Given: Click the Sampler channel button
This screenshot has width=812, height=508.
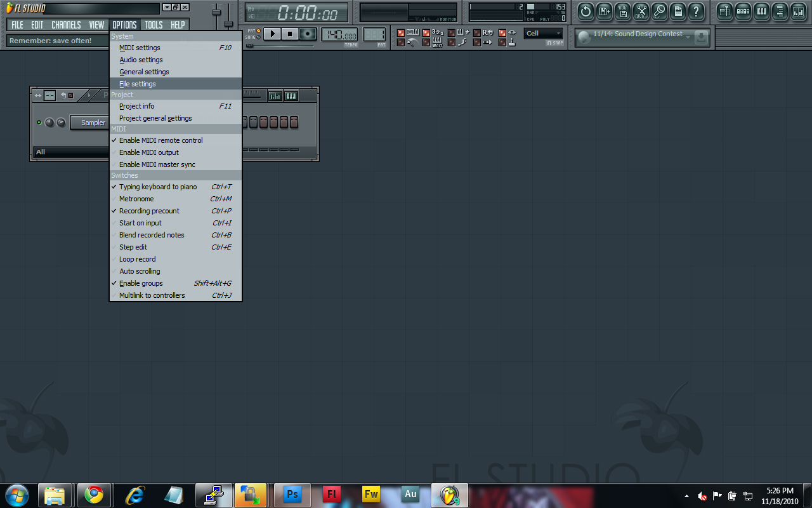Looking at the screenshot, I should (x=93, y=123).
